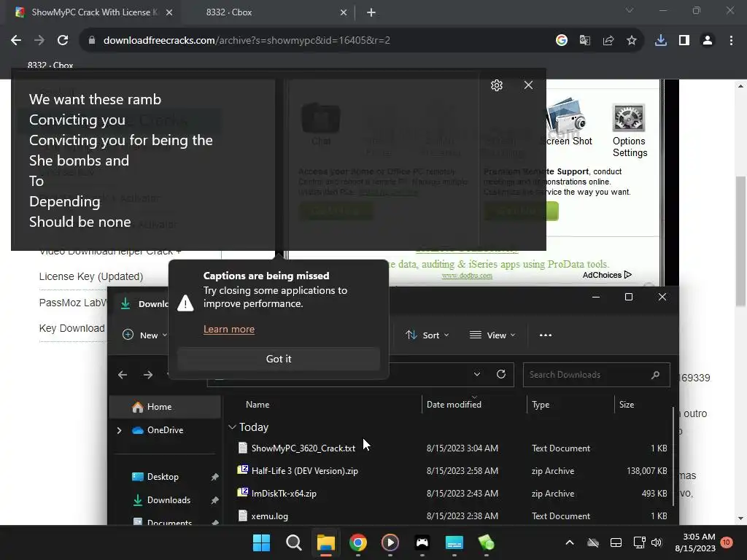Open game controller taskbar app
Screen dimensions: 747x560
[x=422, y=542]
